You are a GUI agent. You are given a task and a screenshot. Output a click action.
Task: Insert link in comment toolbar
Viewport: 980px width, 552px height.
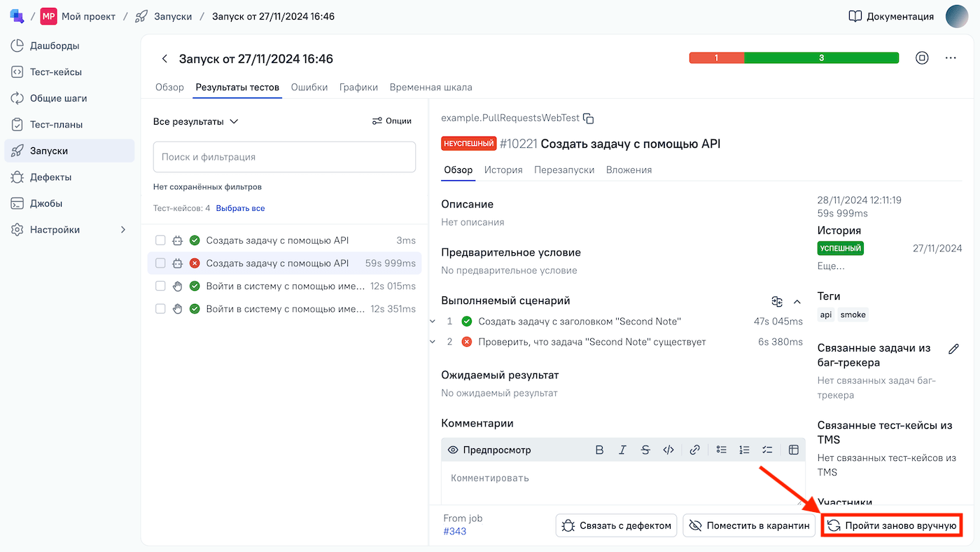point(694,450)
